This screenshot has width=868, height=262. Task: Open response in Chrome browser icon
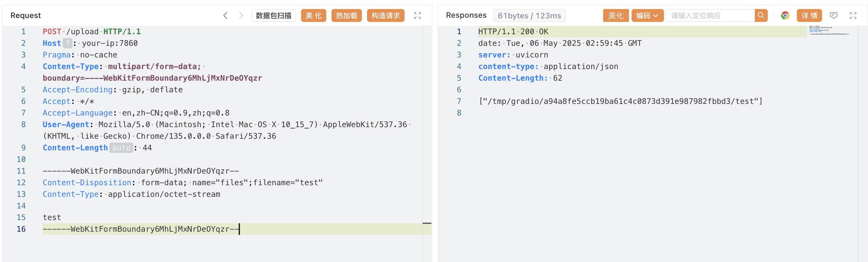[x=785, y=15]
